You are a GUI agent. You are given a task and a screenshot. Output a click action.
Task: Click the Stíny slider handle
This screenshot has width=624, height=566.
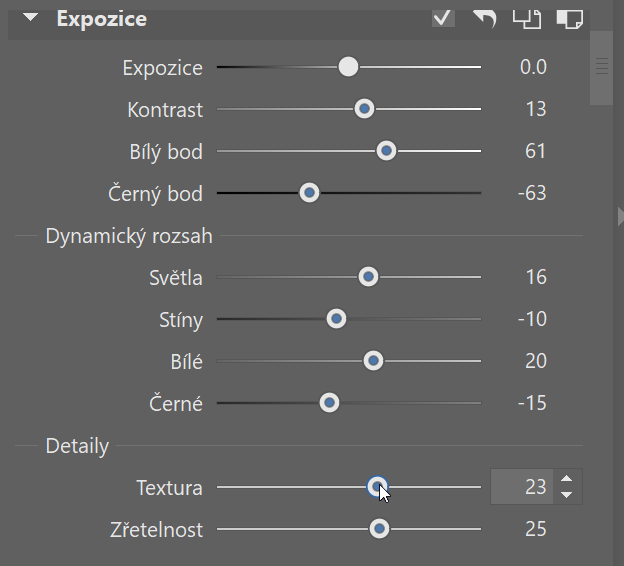pyautogui.click(x=336, y=319)
